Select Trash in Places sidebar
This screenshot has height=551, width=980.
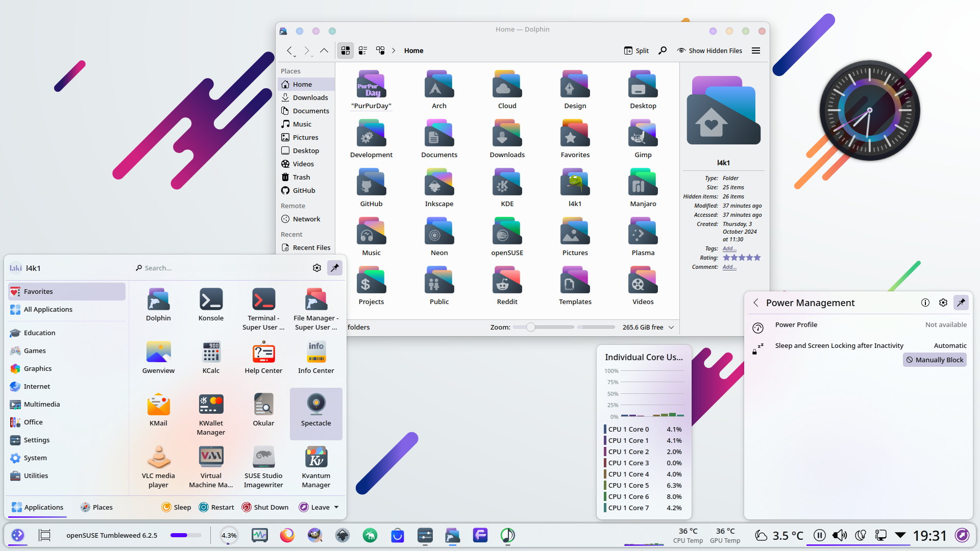click(x=306, y=177)
